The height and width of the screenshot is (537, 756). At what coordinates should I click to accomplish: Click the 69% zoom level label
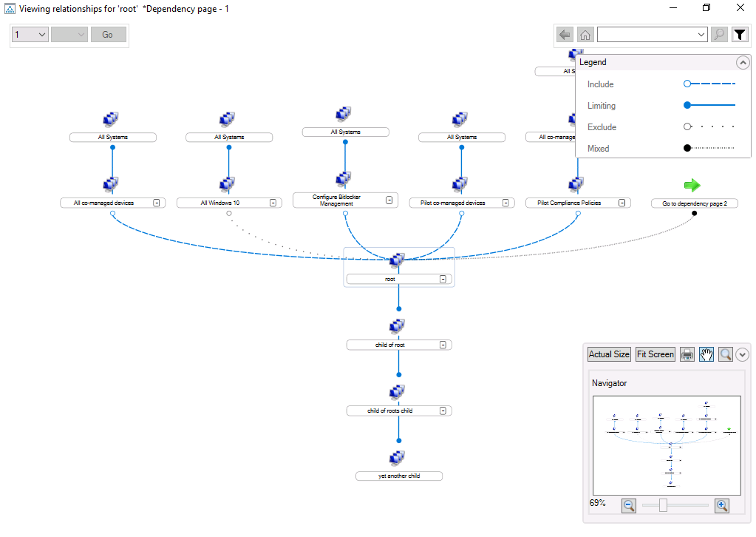point(598,503)
